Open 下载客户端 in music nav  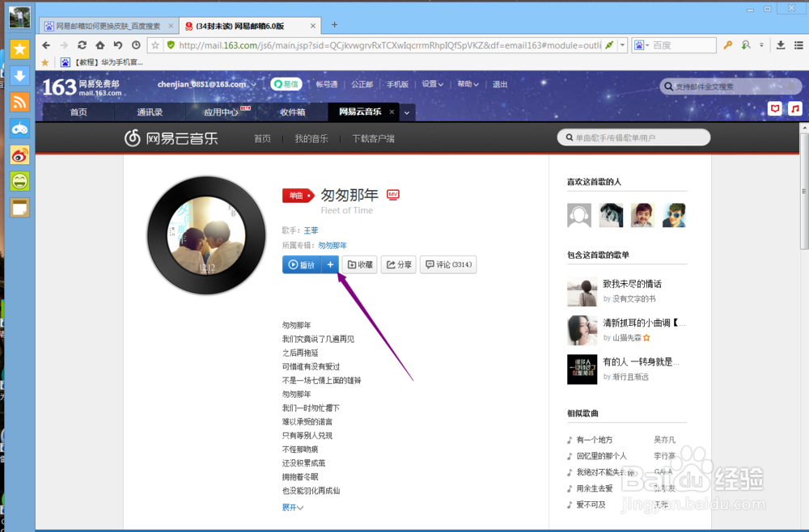373,138
